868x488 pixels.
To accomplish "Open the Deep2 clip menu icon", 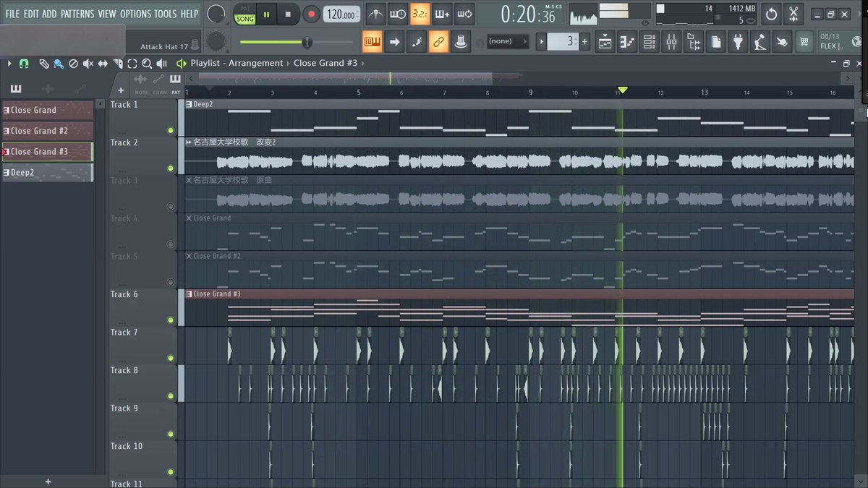I will pos(188,104).
